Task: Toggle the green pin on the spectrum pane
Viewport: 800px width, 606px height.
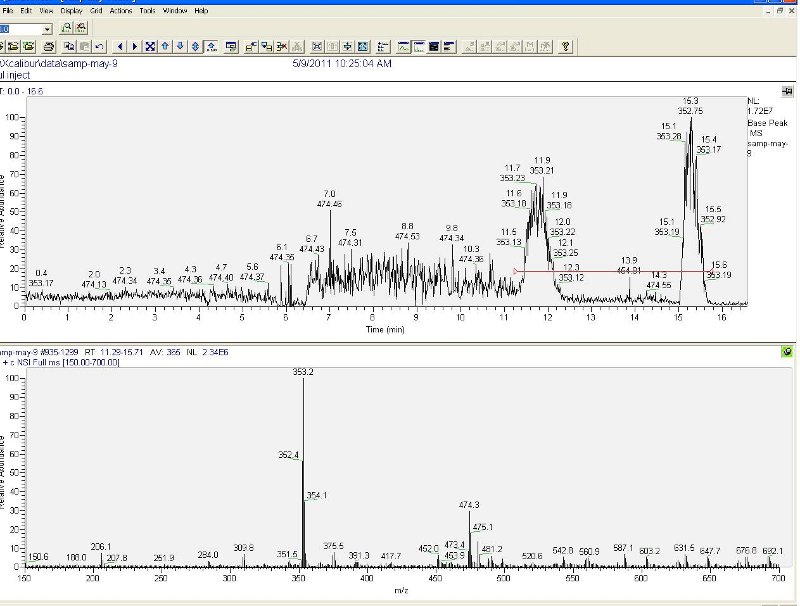Action: tap(787, 351)
